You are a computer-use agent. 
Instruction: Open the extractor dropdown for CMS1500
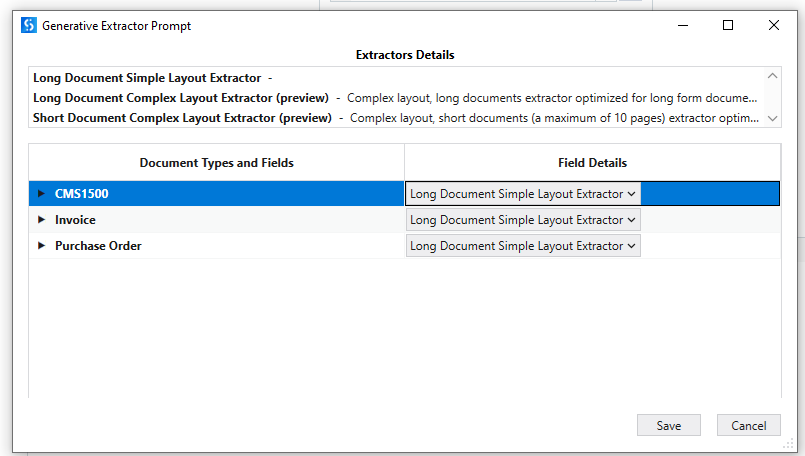tap(523, 194)
